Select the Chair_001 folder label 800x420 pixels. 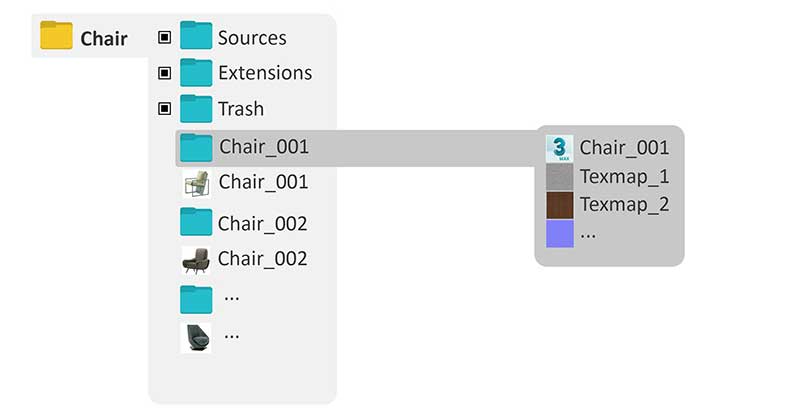tap(264, 147)
